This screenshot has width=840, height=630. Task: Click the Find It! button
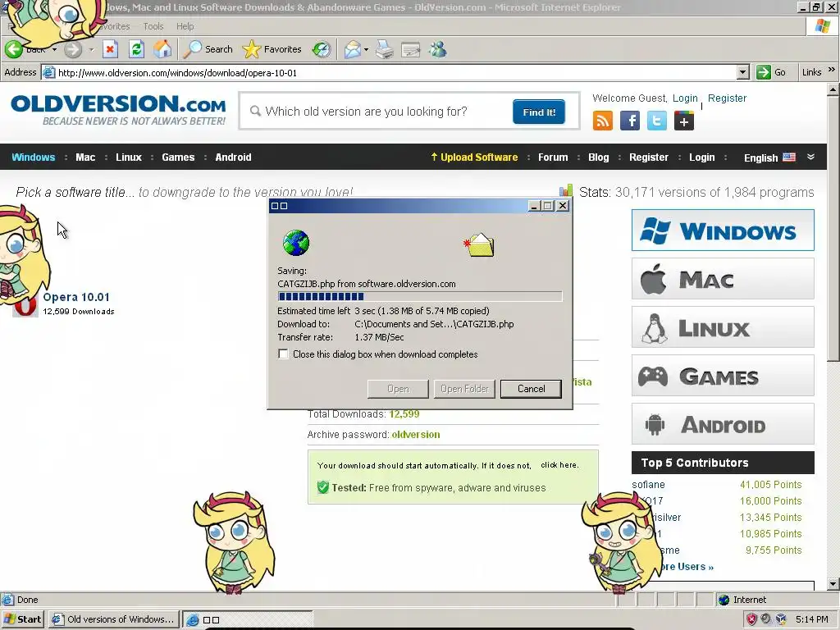tap(538, 112)
